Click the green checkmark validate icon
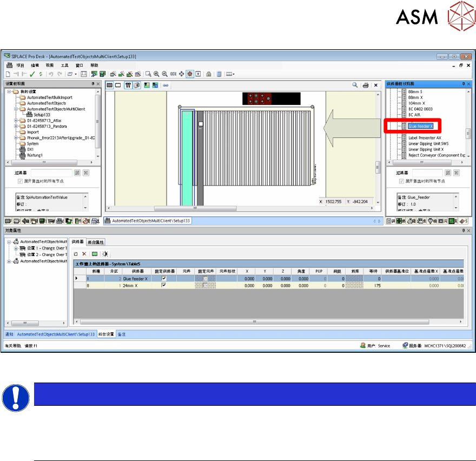 coord(32,74)
